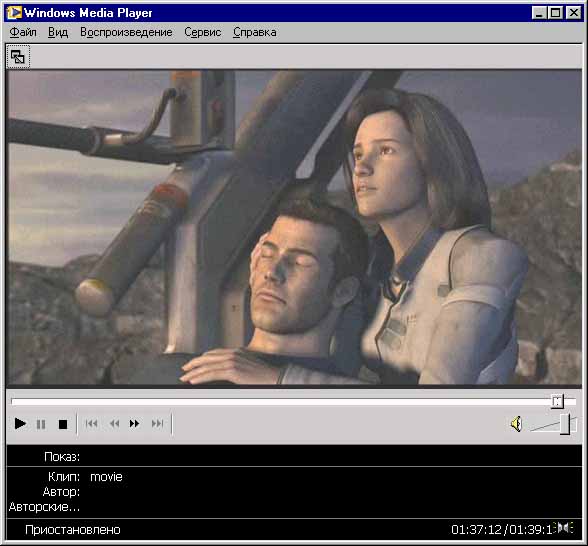Skip to previous clip button
This screenshot has height=546, width=588.
pyautogui.click(x=92, y=424)
